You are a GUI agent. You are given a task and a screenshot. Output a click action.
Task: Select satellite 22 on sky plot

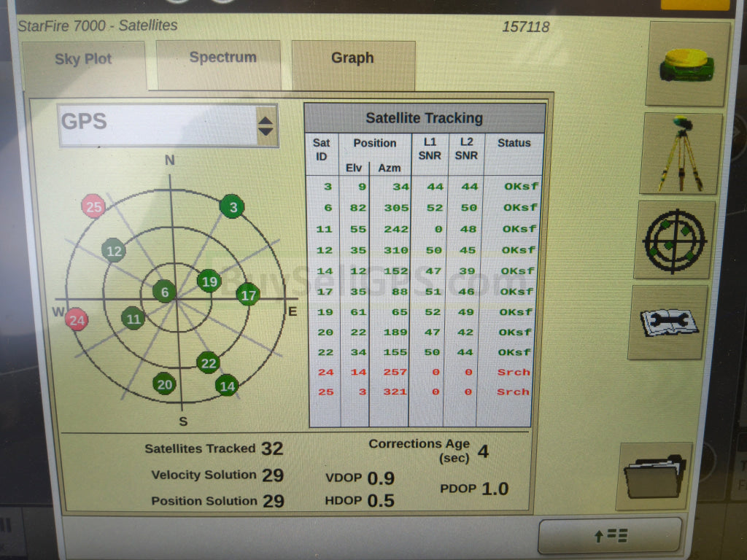click(208, 363)
